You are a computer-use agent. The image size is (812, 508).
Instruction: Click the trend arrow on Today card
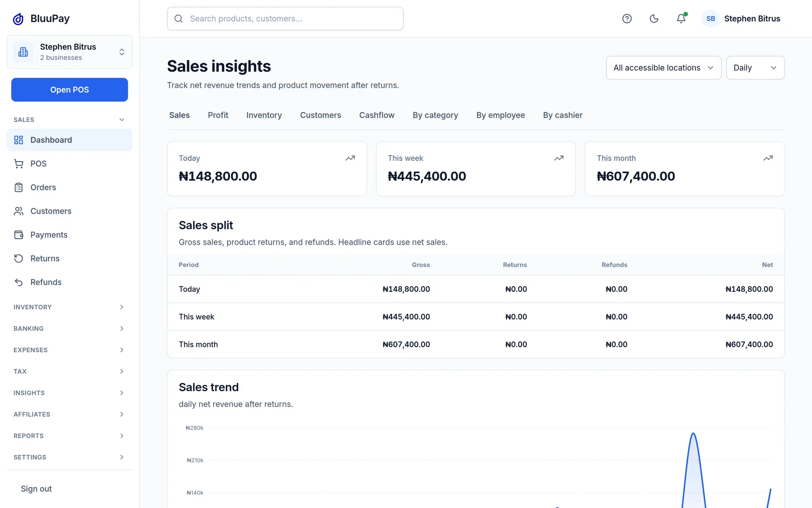pos(350,158)
